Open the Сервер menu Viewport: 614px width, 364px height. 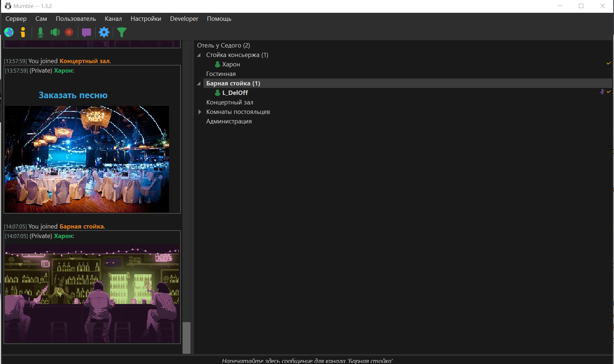pyautogui.click(x=16, y=19)
